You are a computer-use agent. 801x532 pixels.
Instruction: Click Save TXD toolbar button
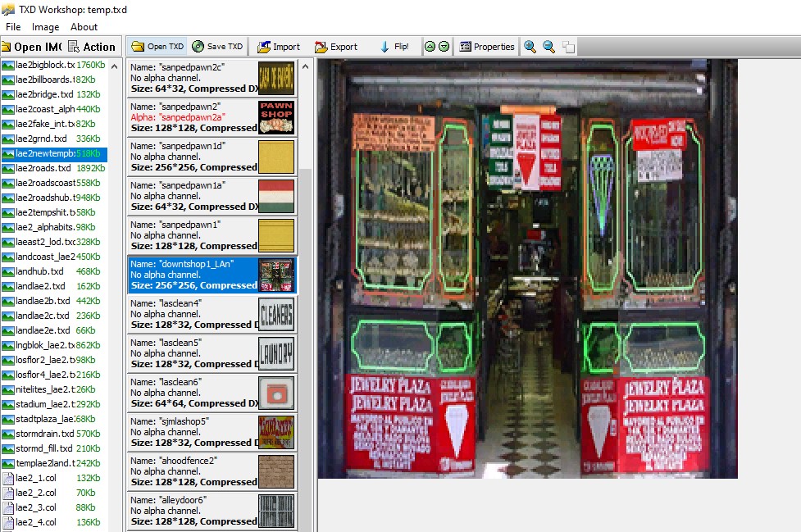[x=217, y=47]
